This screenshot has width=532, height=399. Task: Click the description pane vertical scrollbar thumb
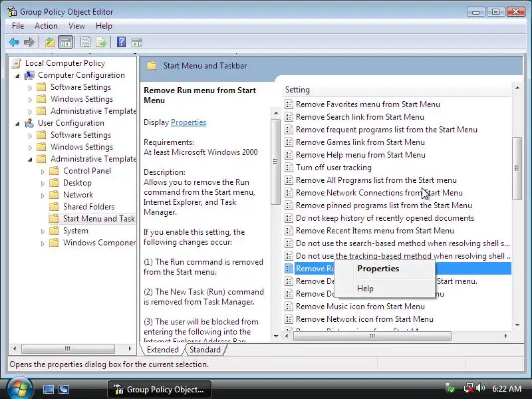click(x=275, y=162)
